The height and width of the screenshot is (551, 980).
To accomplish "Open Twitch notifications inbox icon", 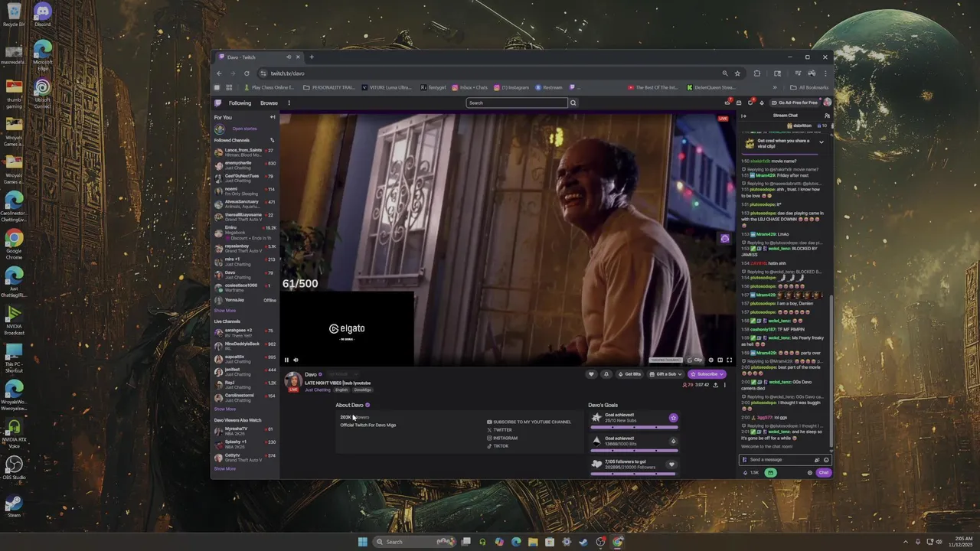I will coord(739,103).
